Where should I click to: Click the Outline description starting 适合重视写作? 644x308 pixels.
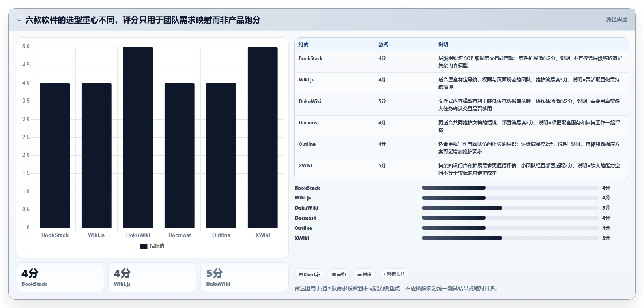click(529, 148)
